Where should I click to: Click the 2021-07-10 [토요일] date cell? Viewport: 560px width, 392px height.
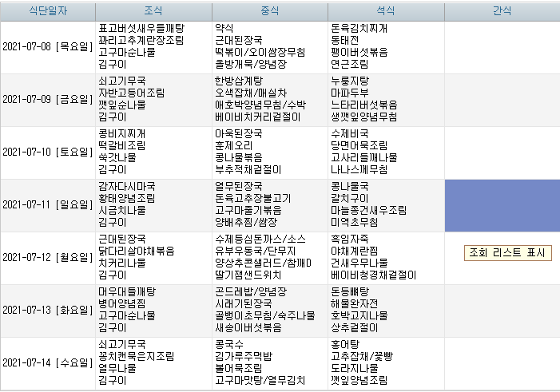(47, 152)
